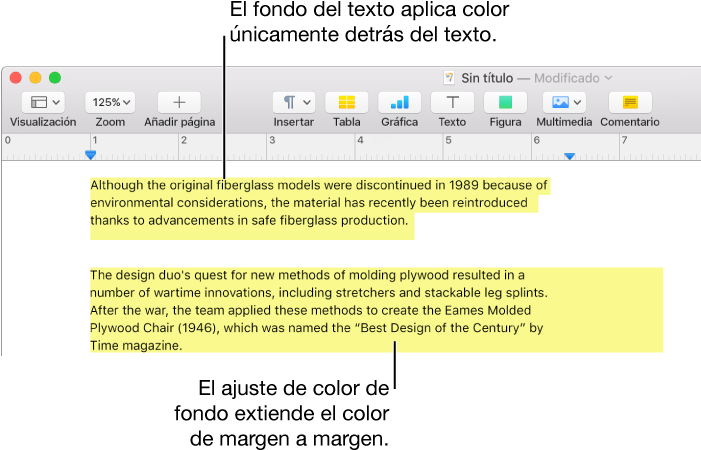Click the Añadir página plus button
Screen dimensions: 701x450
tap(179, 102)
